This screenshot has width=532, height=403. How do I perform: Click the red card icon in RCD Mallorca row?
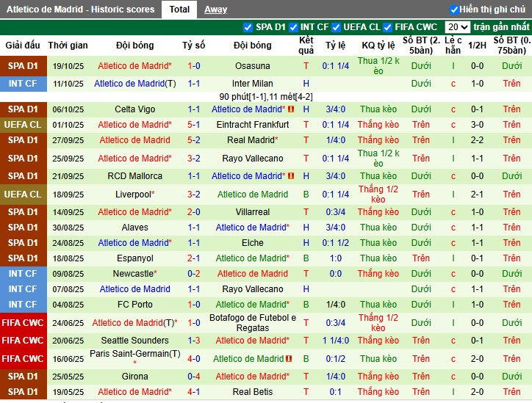pyautogui.click(x=291, y=176)
